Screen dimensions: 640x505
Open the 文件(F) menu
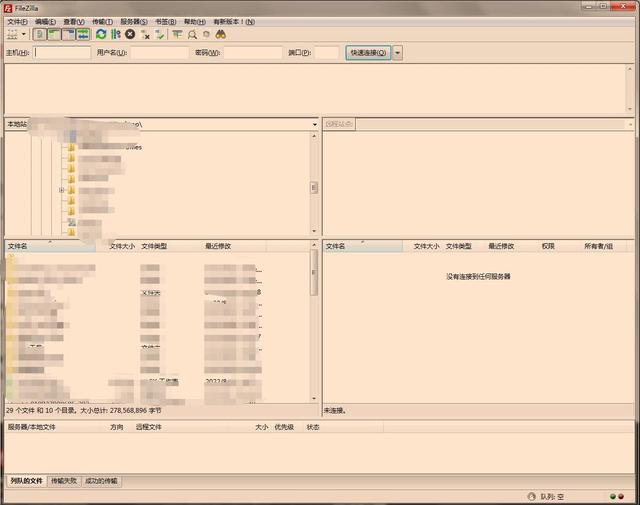pyautogui.click(x=18, y=22)
